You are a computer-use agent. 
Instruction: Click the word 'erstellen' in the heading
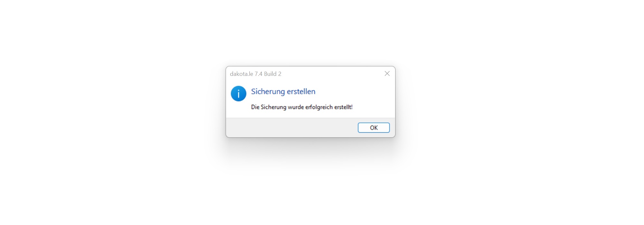[x=301, y=92]
